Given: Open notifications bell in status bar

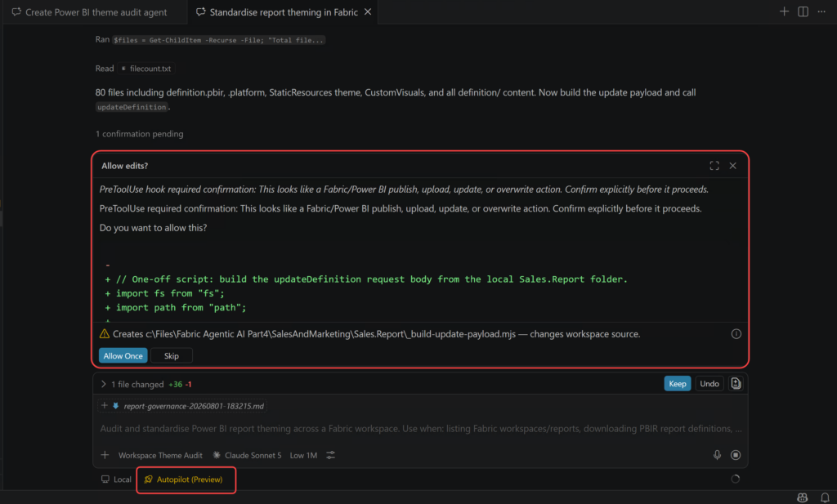Looking at the screenshot, I should click(824, 497).
